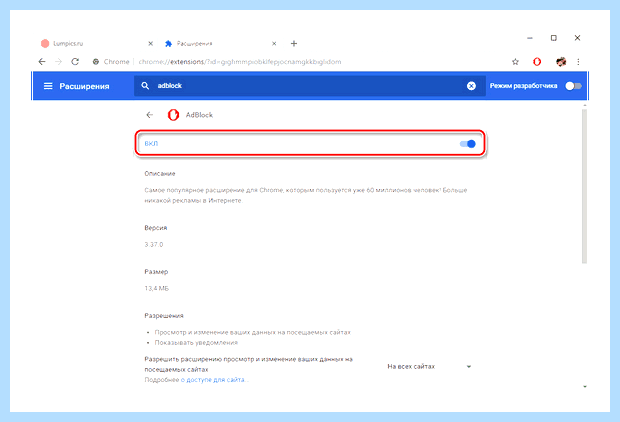Click the search magnifier icon
Screen dimensions: 620x422
[x=145, y=86]
